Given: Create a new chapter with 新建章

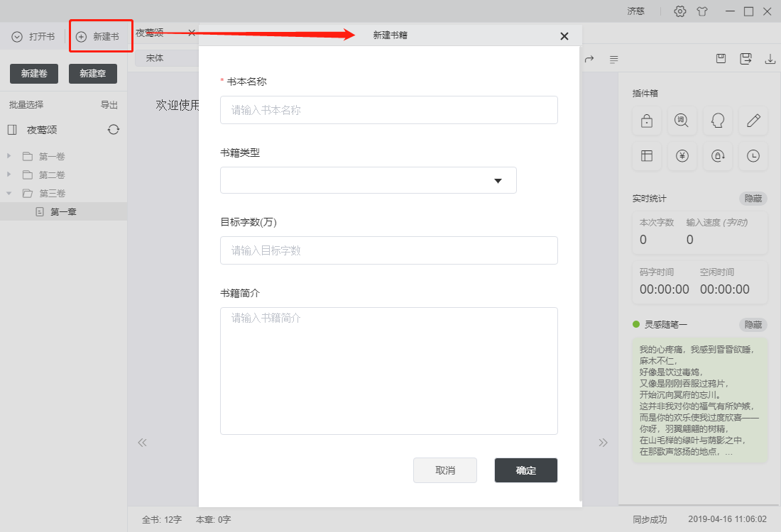Looking at the screenshot, I should [x=92, y=74].
